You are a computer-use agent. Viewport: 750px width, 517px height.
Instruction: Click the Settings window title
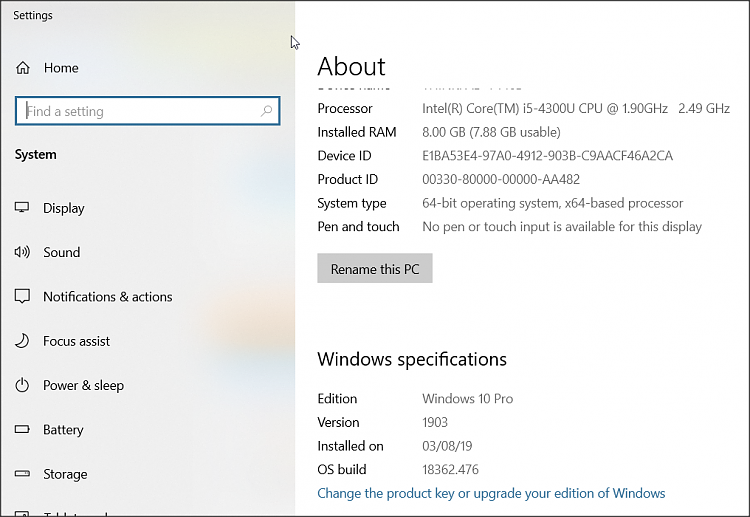coord(33,15)
